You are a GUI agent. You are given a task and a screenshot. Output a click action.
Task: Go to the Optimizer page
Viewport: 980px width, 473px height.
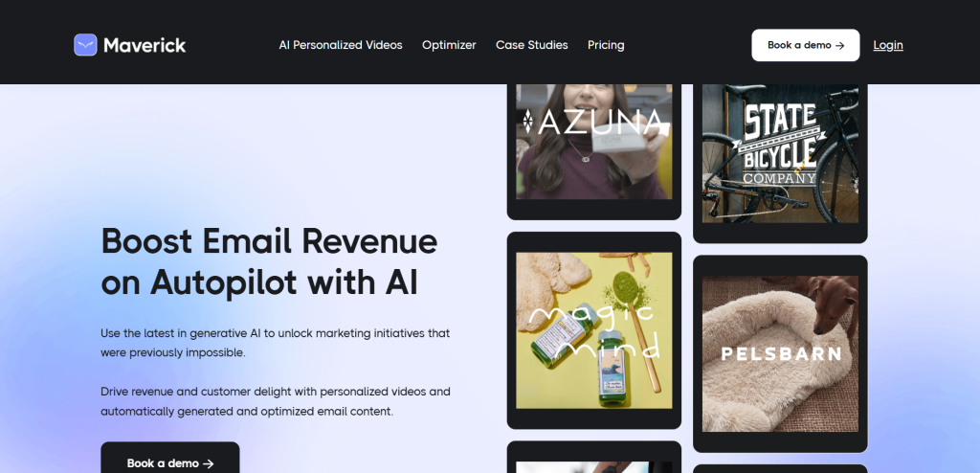point(449,45)
